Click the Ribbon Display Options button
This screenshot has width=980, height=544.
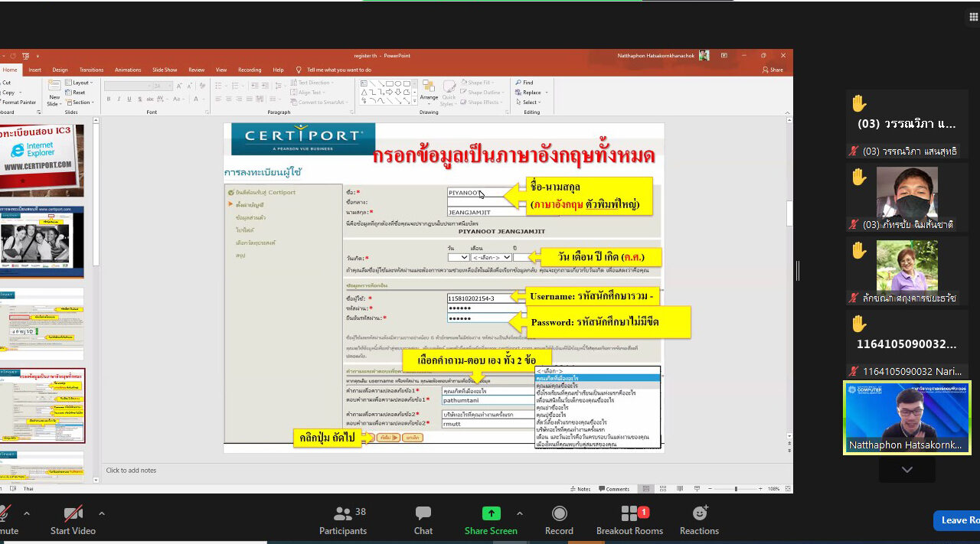pos(724,56)
